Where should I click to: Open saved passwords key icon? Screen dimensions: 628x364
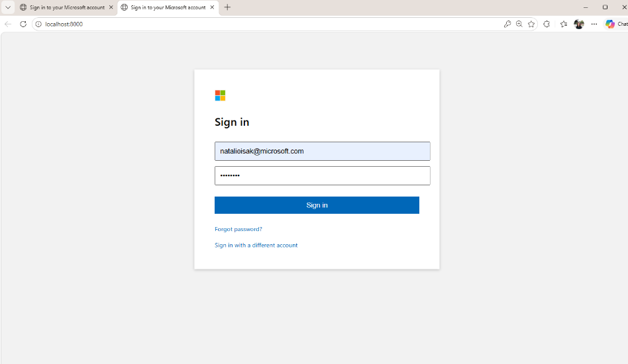[x=507, y=24]
